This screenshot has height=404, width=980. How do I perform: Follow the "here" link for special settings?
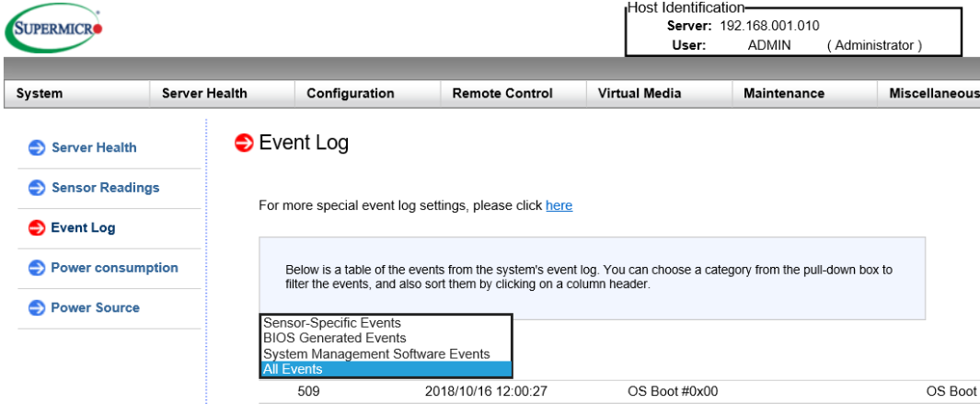tap(559, 205)
